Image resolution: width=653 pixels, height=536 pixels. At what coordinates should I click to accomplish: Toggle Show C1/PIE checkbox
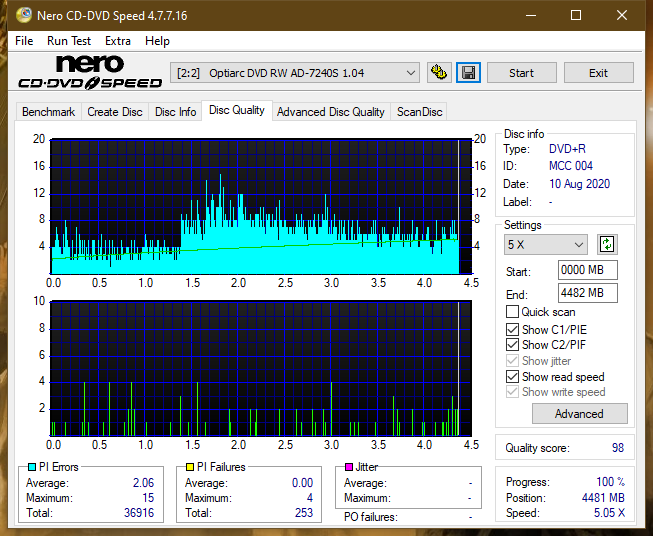(512, 329)
